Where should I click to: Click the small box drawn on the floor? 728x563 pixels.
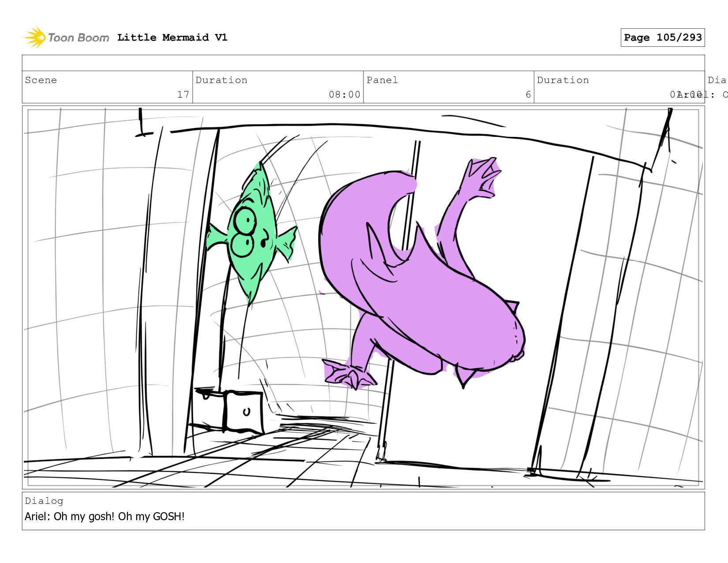229,411
